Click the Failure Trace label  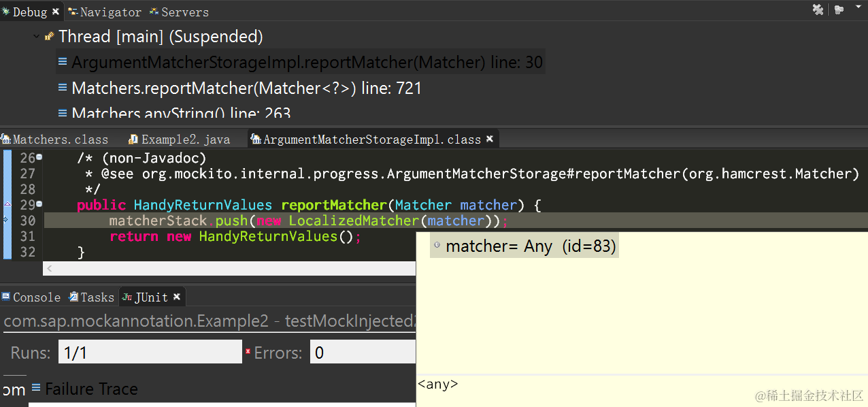91,389
